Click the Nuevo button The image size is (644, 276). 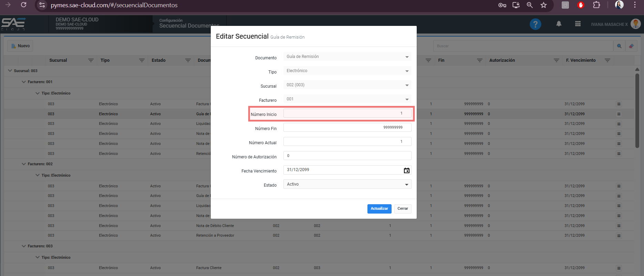click(x=20, y=46)
